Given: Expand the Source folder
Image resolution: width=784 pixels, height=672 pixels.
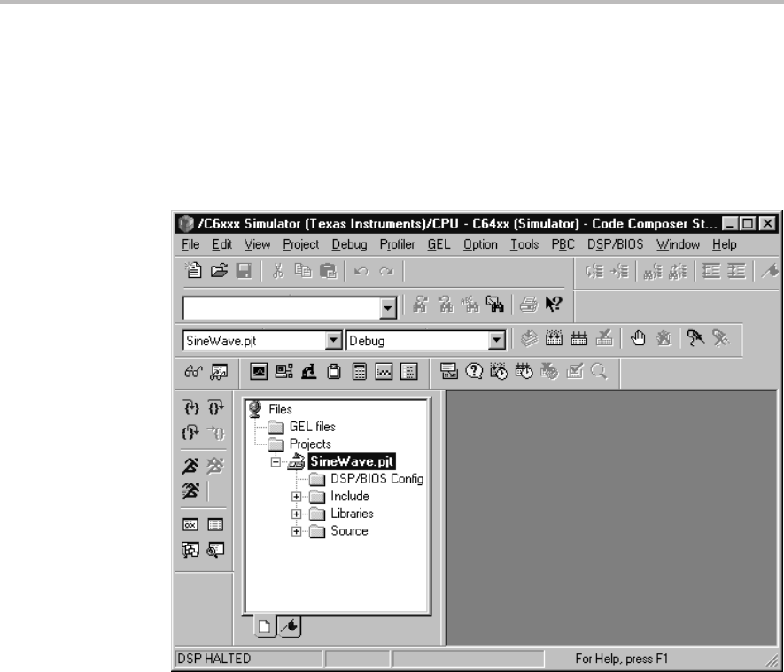Looking at the screenshot, I should click(296, 531).
